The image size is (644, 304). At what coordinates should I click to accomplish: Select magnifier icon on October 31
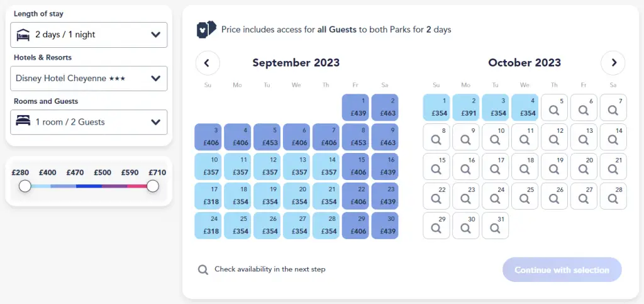coord(495,229)
